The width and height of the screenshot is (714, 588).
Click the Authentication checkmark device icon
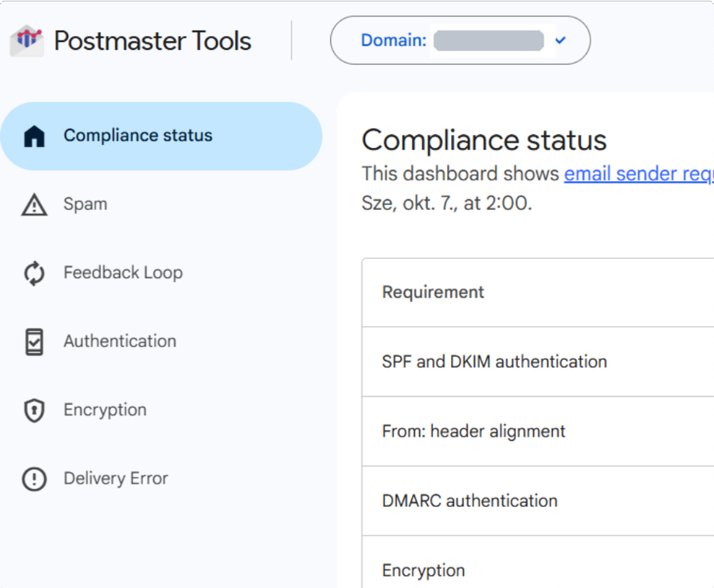tap(34, 342)
